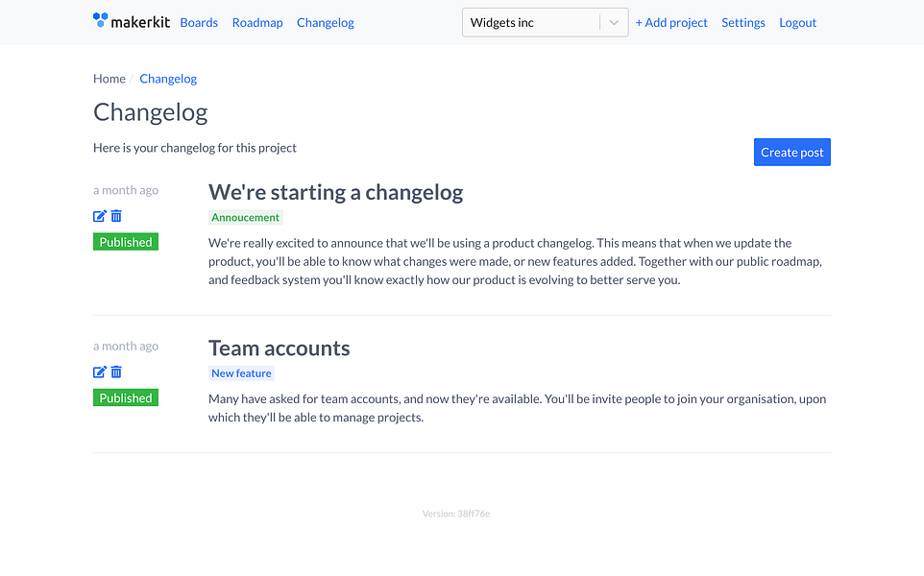
Task: Open the Boards nav item
Action: coord(199,22)
